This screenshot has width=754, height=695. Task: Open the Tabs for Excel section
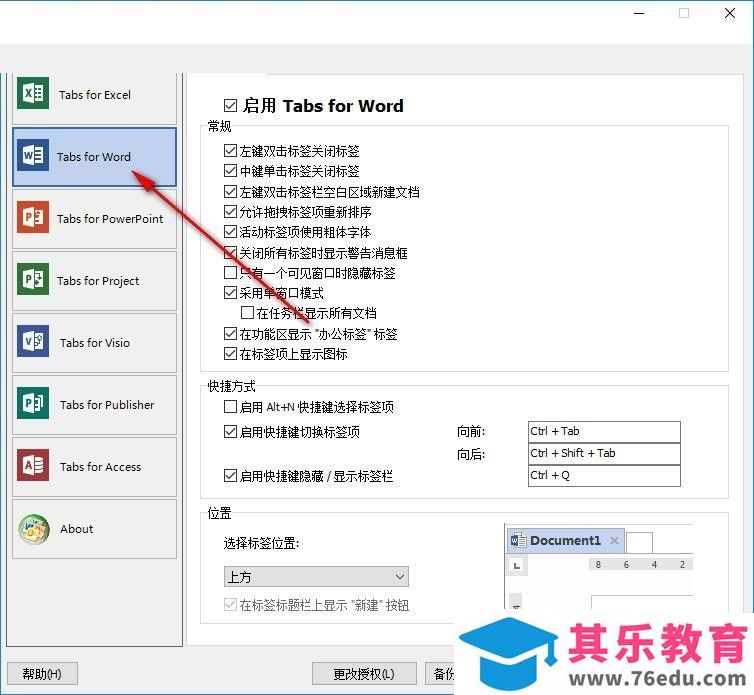click(94, 99)
